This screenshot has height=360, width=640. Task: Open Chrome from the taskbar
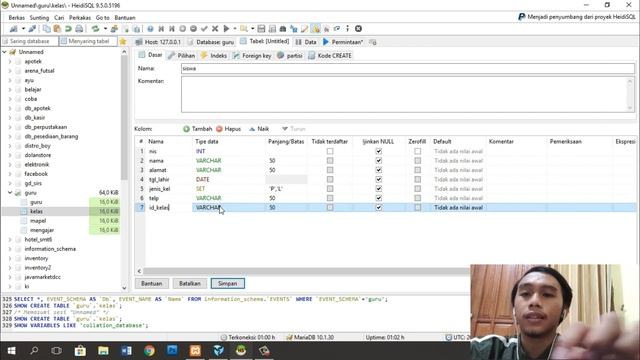149,351
